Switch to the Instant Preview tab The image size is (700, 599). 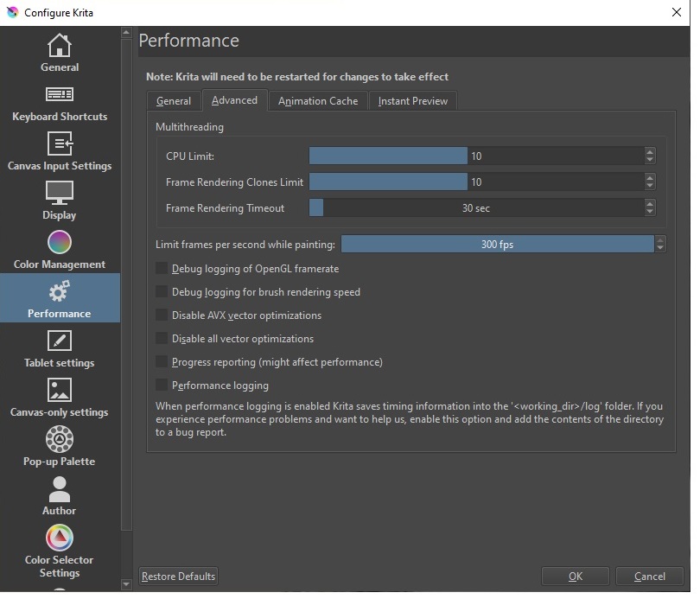coord(412,101)
